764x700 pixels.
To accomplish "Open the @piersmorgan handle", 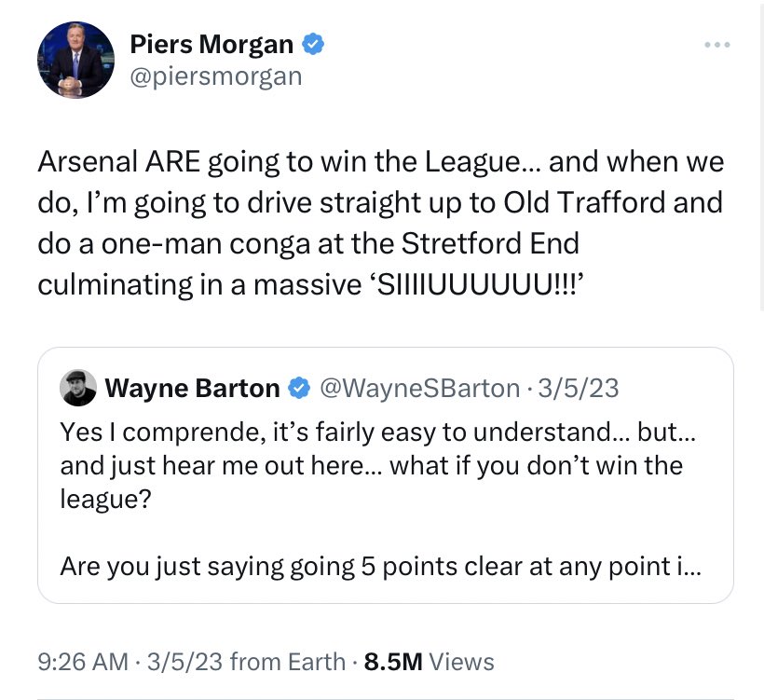I will pyautogui.click(x=215, y=75).
